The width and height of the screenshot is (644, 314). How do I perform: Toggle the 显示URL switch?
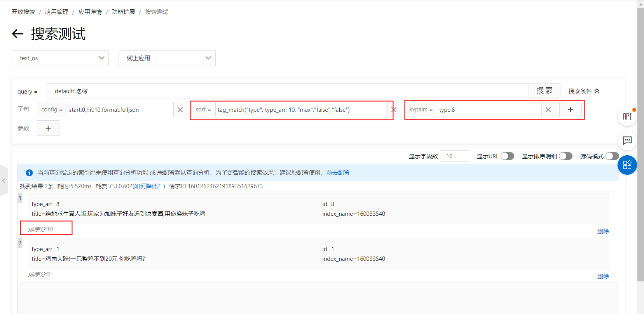coord(507,156)
